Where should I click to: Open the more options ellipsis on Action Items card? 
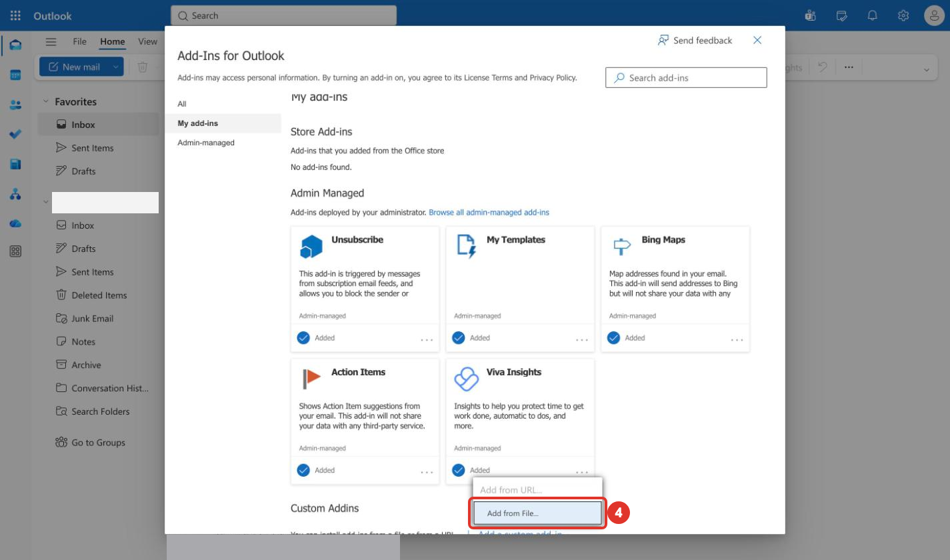pos(427,472)
